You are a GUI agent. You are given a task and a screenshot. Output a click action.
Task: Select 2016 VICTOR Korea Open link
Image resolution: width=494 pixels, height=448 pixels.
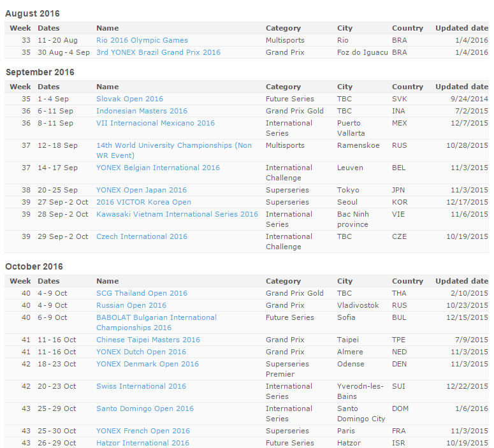coord(143,202)
